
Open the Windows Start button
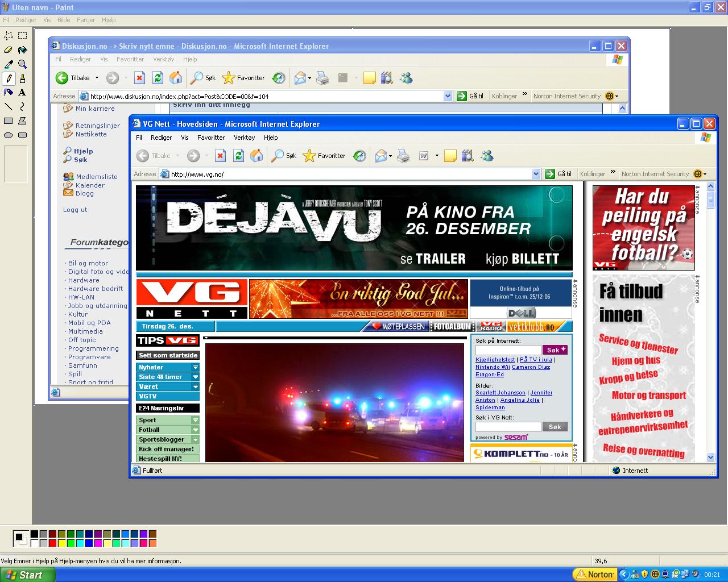pyautogui.click(x=28, y=575)
